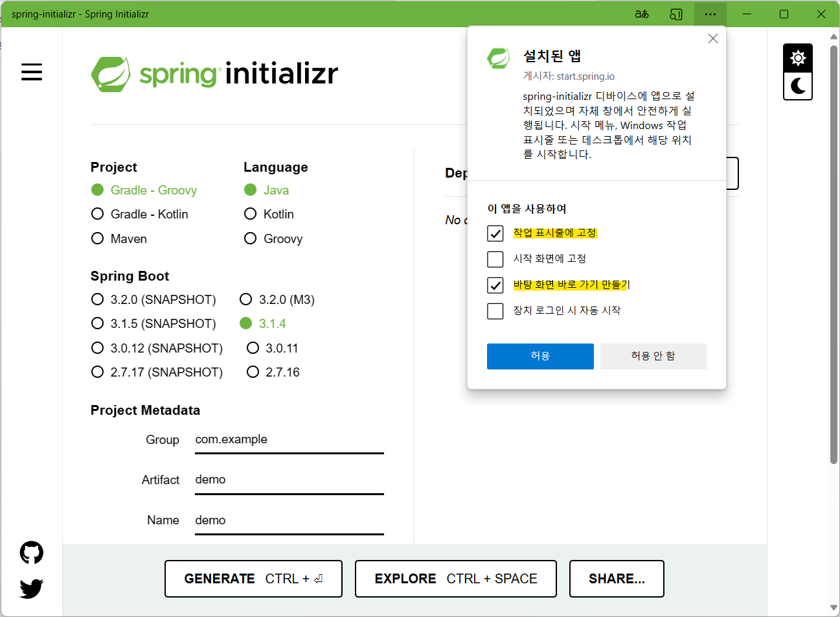Open the hamburger menu

coord(32,72)
